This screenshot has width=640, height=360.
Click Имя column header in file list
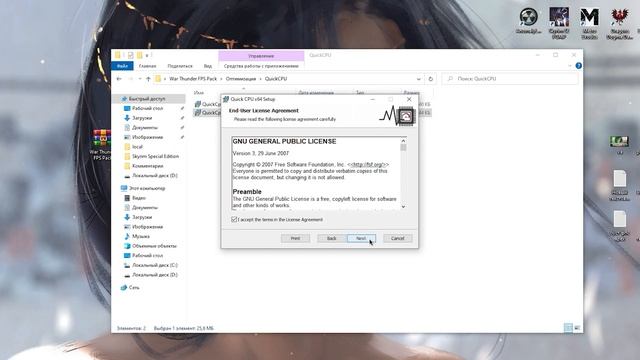pos(199,93)
